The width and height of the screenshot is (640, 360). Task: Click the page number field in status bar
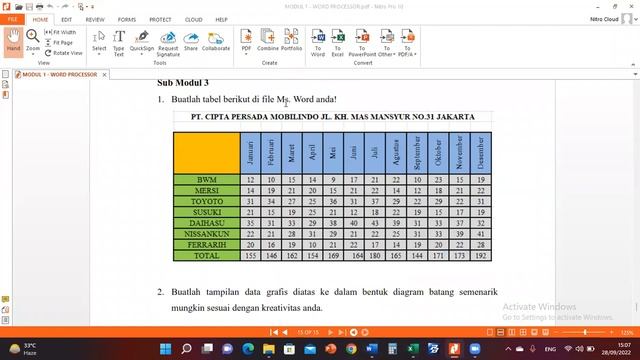point(308,332)
